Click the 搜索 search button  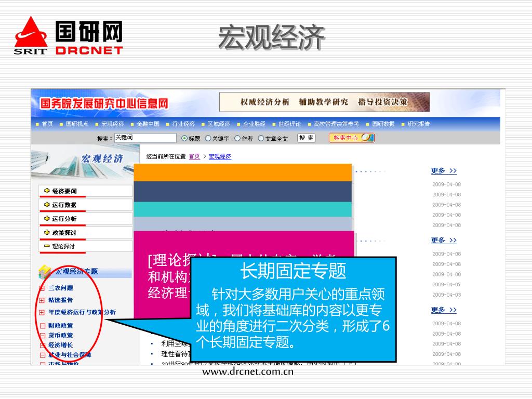[307, 138]
